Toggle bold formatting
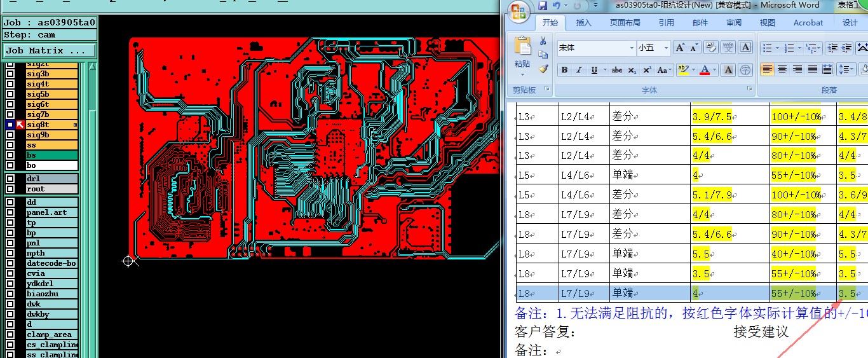This screenshot has height=358, width=868. tap(564, 70)
